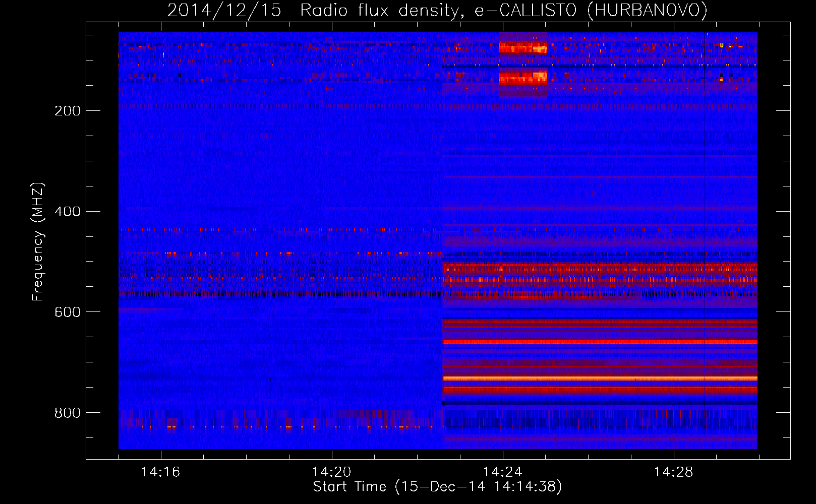This screenshot has width=816, height=504.
Task: Select the 200 frequency tick label
Action: click(x=68, y=111)
